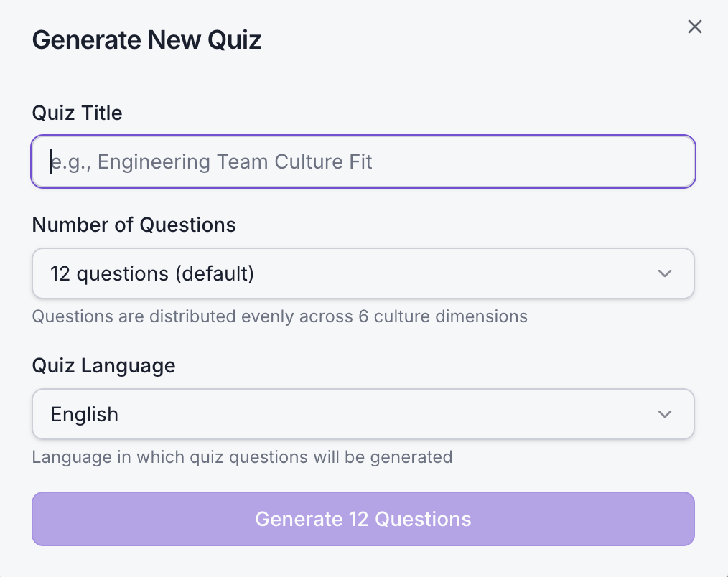Click the Generate 12 Questions button
The image size is (728, 577).
point(363,519)
